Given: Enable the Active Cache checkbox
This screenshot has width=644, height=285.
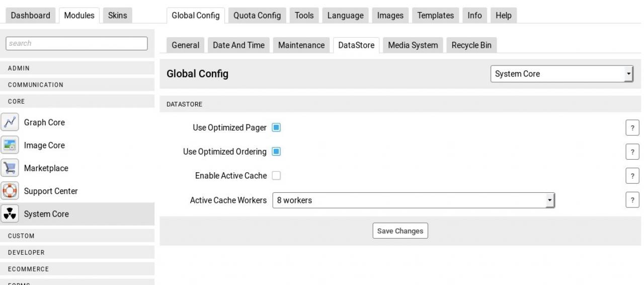Looking at the screenshot, I should coord(276,176).
